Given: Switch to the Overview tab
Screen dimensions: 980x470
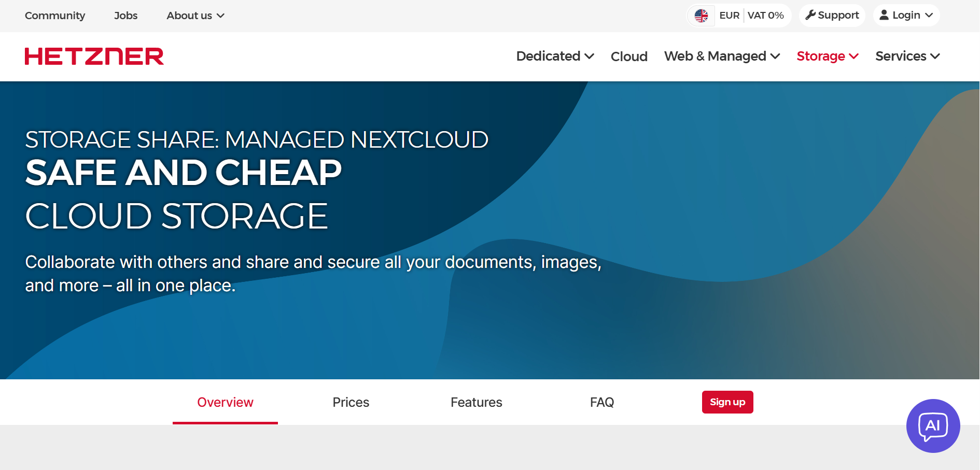Looking at the screenshot, I should (225, 402).
